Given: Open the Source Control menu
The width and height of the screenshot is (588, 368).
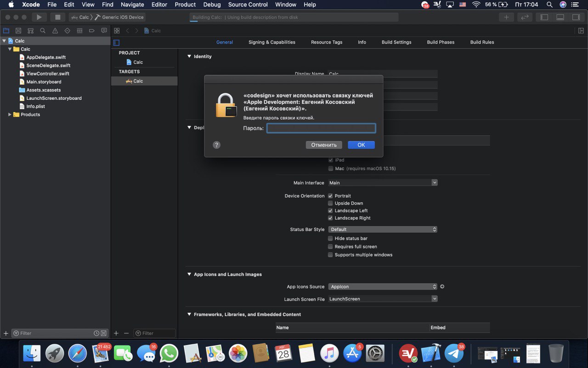Looking at the screenshot, I should [248, 5].
